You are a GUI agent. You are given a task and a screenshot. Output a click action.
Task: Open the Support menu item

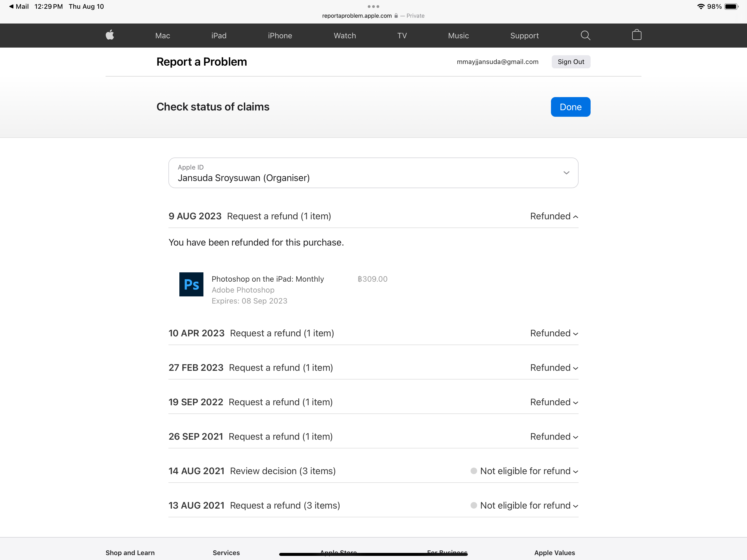(x=524, y=36)
